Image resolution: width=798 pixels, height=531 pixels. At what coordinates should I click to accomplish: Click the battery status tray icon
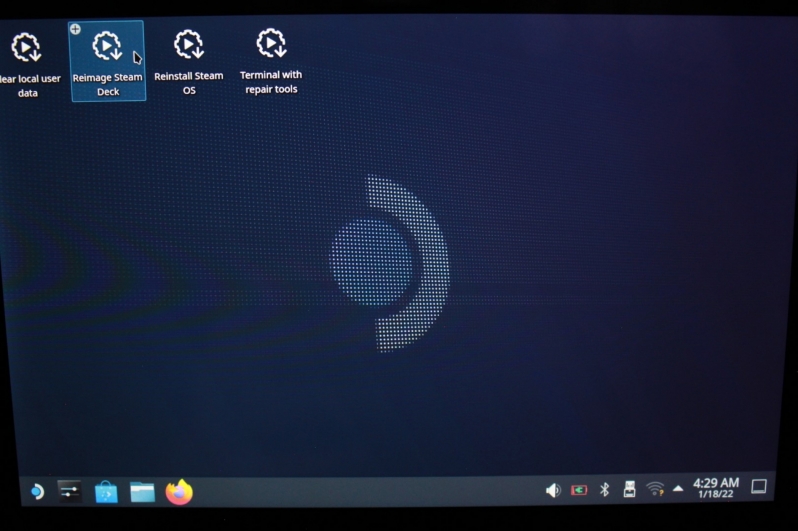tap(579, 490)
